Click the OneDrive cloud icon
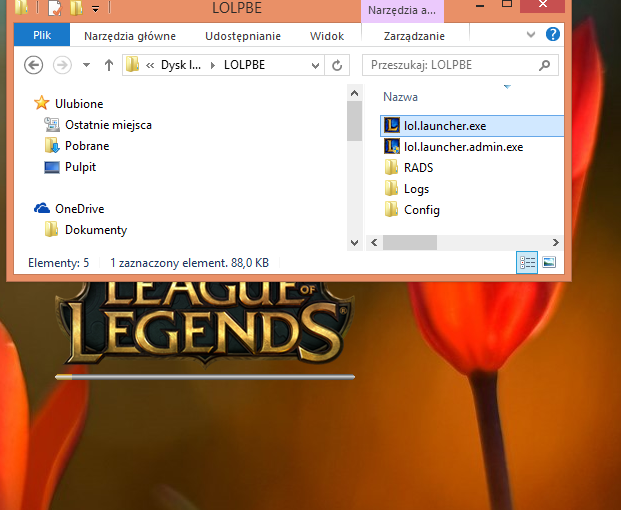This screenshot has height=510, width=621. click(42, 208)
